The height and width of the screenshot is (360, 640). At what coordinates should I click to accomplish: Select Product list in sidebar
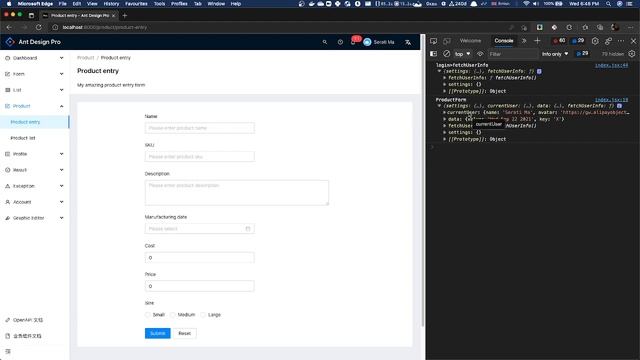[34, 138]
